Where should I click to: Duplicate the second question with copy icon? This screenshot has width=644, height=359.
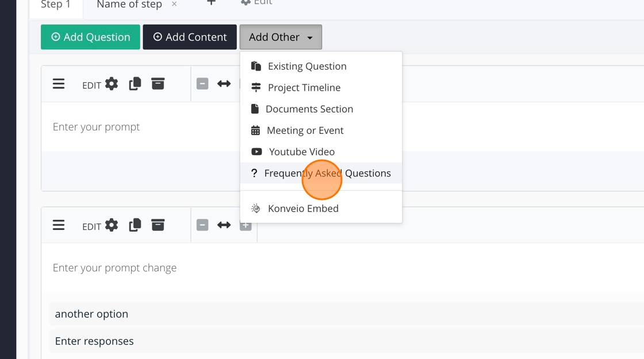[x=135, y=225]
